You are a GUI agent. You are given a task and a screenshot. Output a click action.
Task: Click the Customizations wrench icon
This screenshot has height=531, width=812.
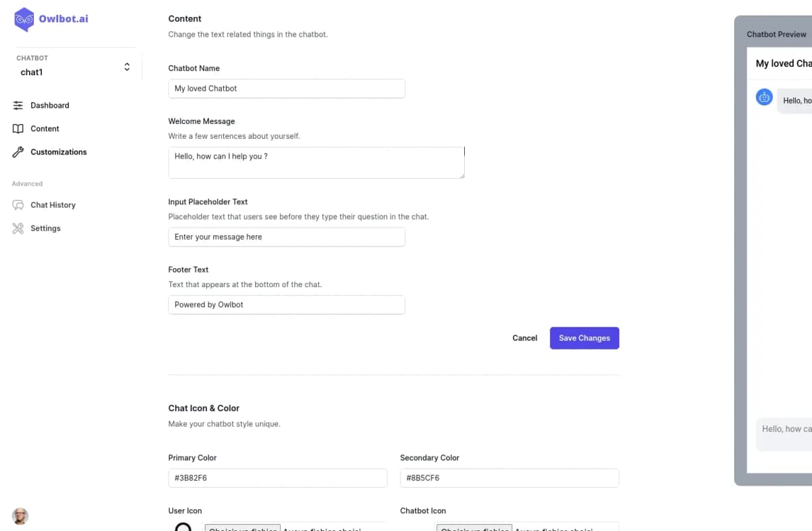pyautogui.click(x=18, y=152)
